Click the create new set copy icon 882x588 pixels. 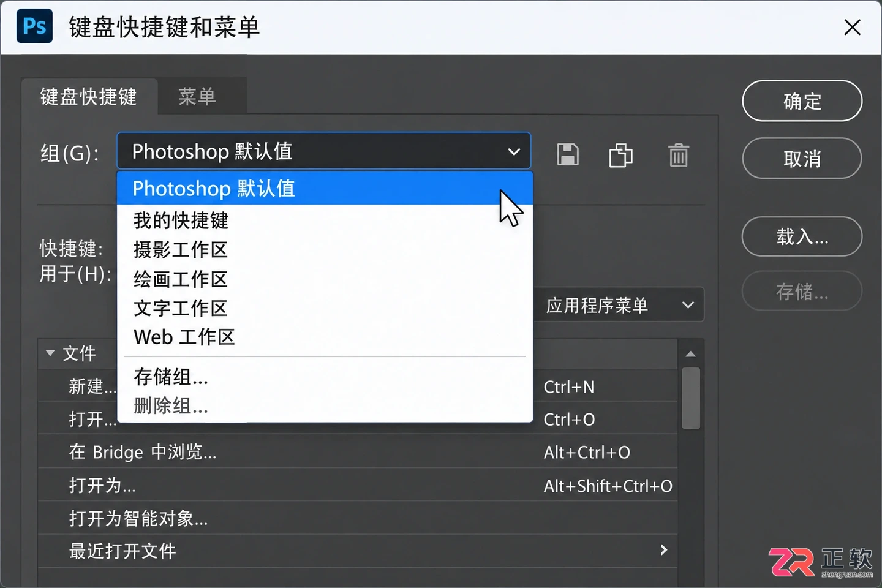pyautogui.click(x=620, y=155)
